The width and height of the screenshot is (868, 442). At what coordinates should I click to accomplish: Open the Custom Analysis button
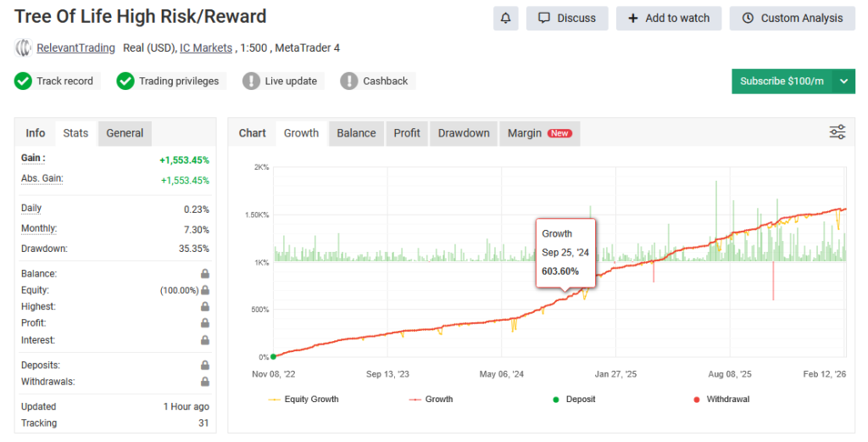click(x=792, y=18)
